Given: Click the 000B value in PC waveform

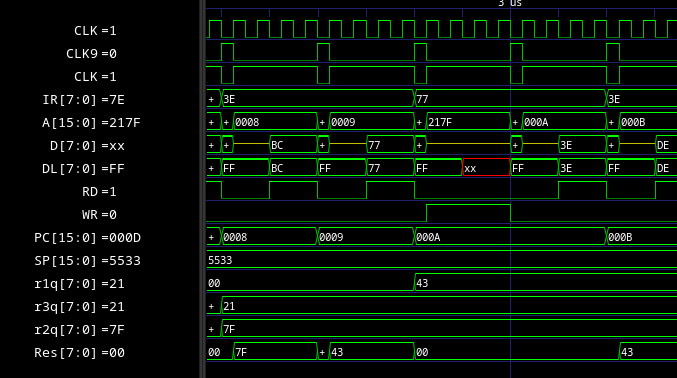Looking at the screenshot, I should 620,237.
